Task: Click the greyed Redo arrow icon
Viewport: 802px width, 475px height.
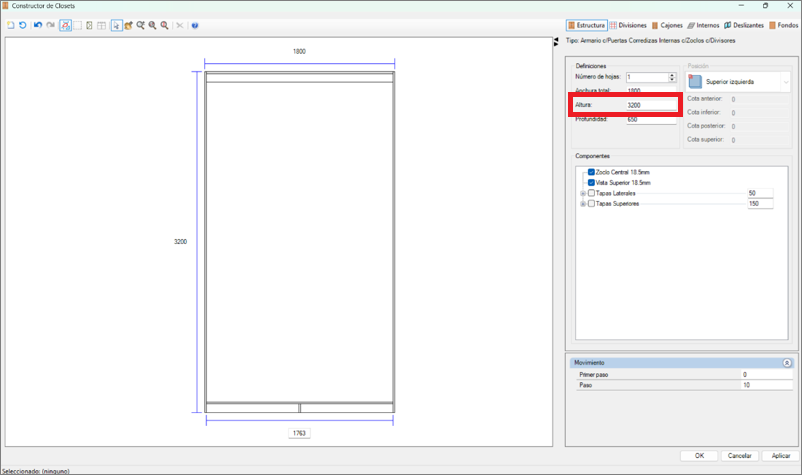Action: coord(50,25)
